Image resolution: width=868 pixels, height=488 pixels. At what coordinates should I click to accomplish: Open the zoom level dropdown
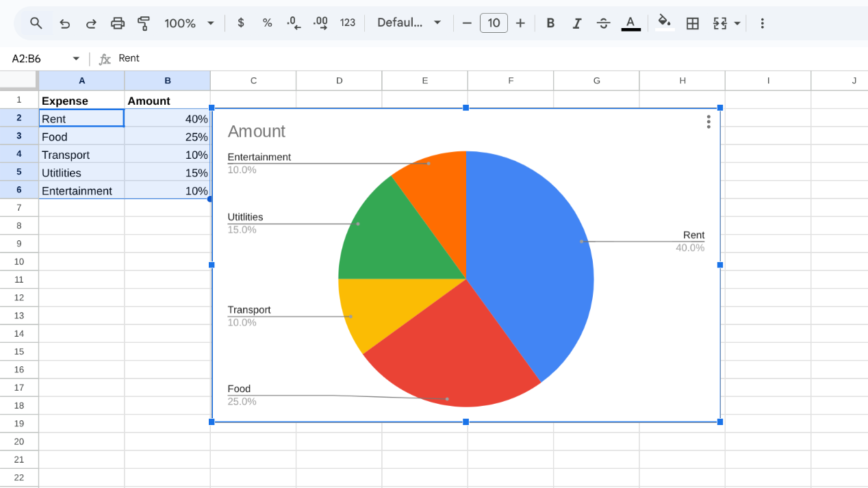pos(189,23)
